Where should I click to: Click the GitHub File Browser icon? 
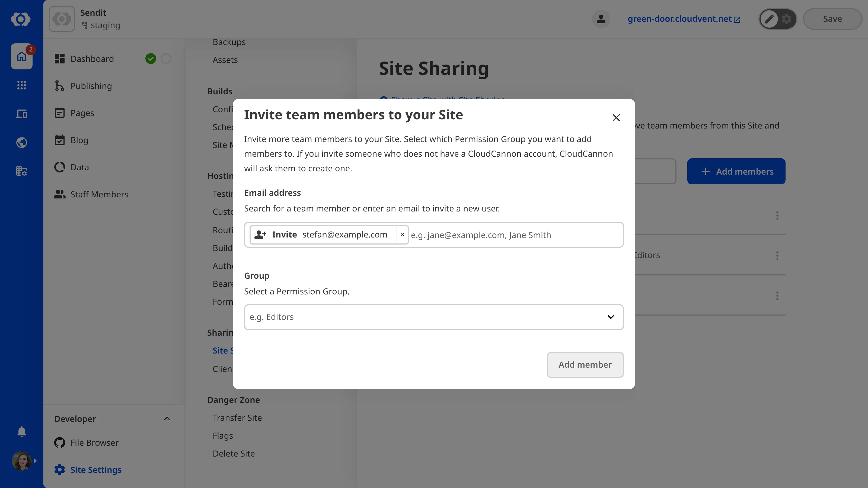[x=59, y=442]
